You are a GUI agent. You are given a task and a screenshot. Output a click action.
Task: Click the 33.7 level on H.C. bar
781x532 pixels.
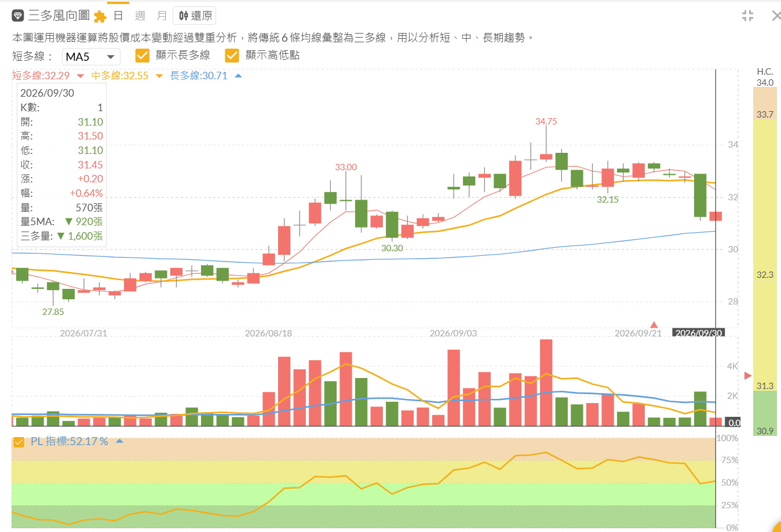pos(765,115)
